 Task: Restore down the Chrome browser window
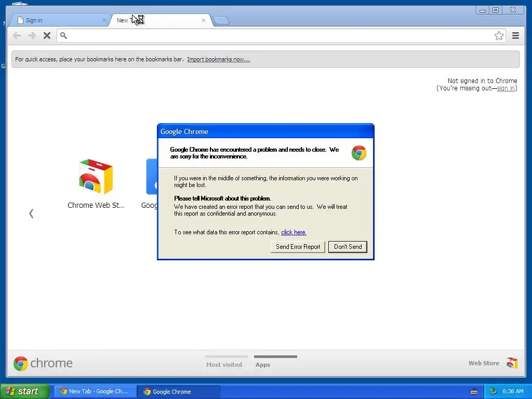click(496, 10)
